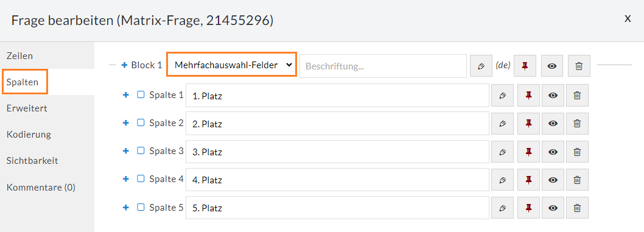Go to Sichtbarkeit settings

32,161
